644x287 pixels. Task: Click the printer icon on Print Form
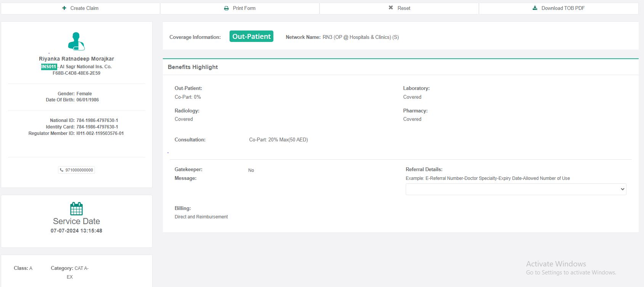226,8
